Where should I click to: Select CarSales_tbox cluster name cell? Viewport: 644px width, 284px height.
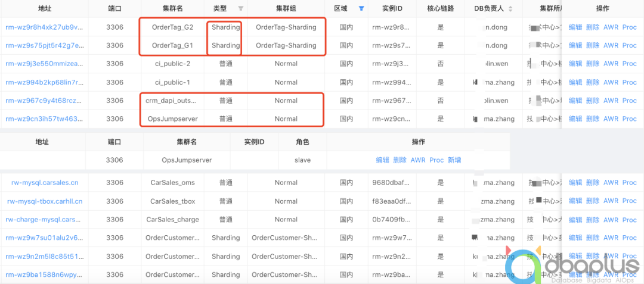172,201
